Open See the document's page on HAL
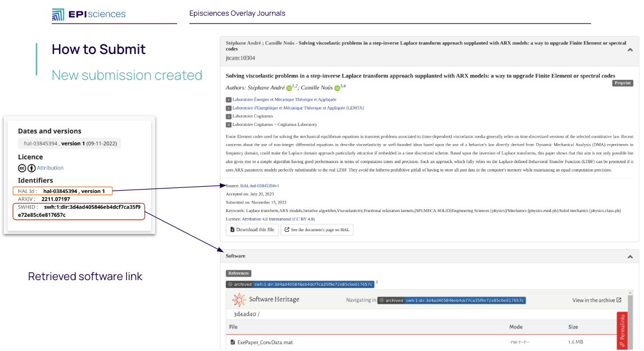This screenshot has height=351, width=644. (317, 229)
